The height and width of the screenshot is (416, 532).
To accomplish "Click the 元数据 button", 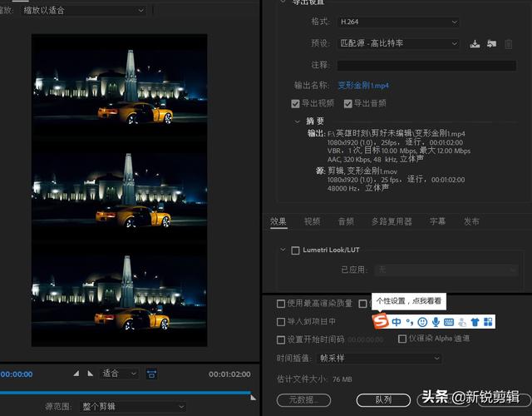I will point(303,400).
